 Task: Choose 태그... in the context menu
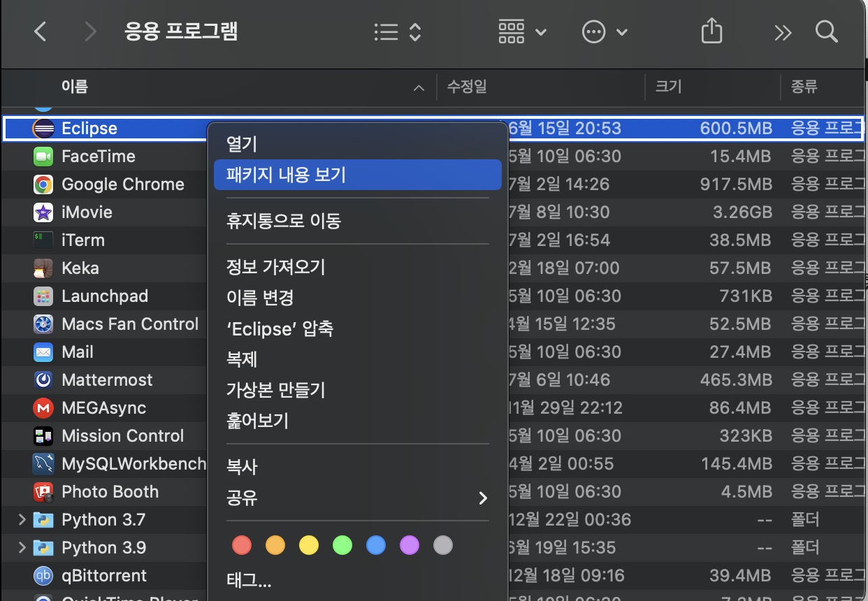pyautogui.click(x=358, y=580)
